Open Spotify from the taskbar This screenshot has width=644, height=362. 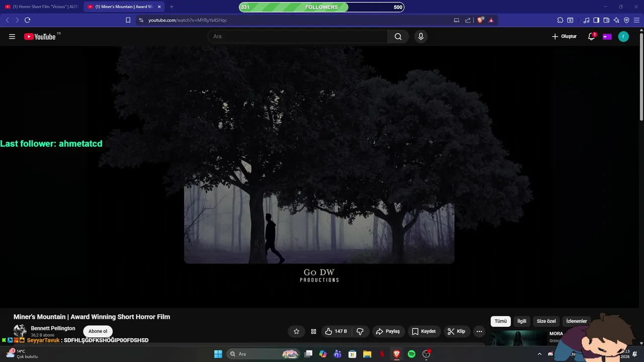click(412, 354)
